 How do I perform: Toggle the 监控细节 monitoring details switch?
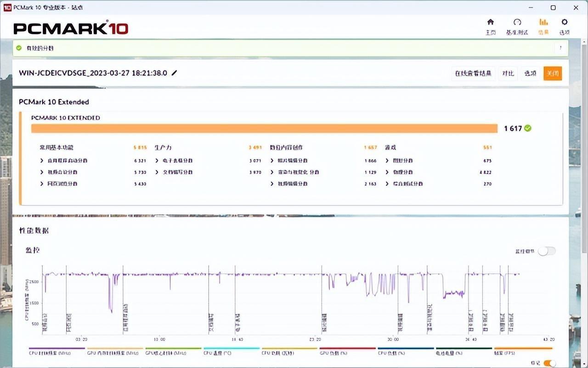coord(547,251)
